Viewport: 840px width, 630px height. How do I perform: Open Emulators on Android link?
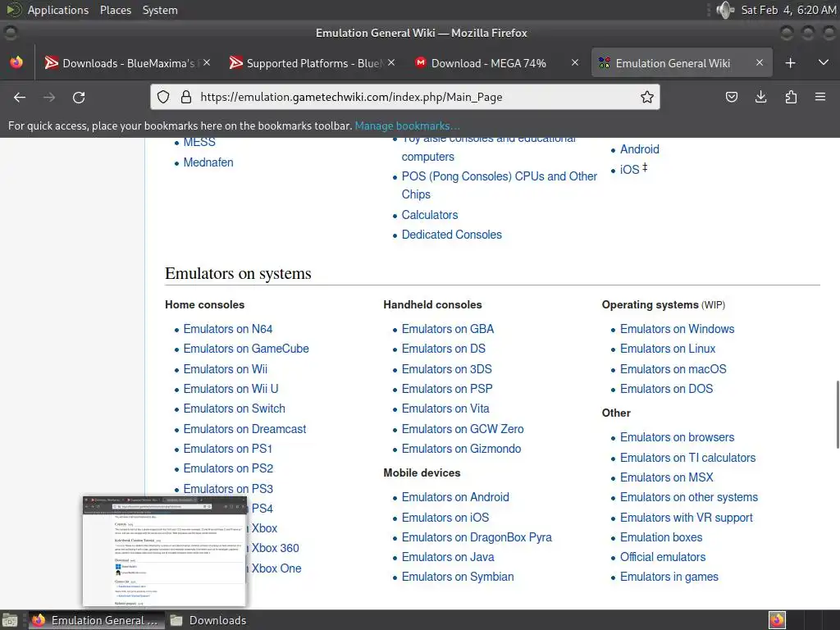point(455,497)
